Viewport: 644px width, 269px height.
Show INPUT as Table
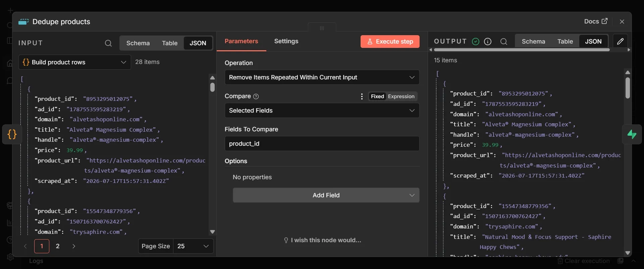170,43
